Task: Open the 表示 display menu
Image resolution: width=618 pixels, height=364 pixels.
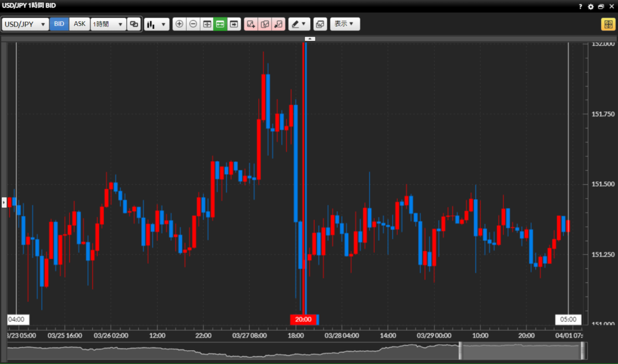Action: 345,24
